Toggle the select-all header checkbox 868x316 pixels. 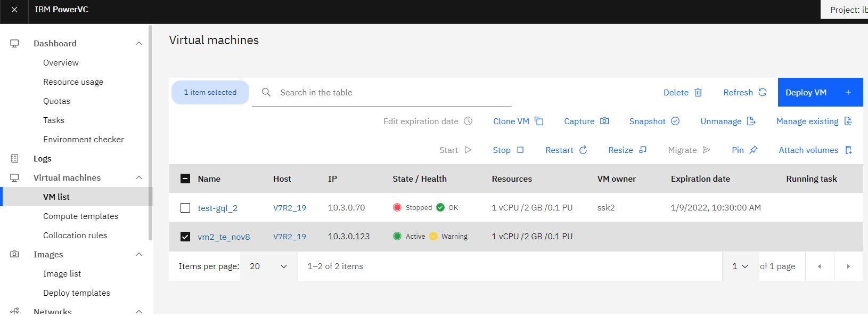point(185,179)
